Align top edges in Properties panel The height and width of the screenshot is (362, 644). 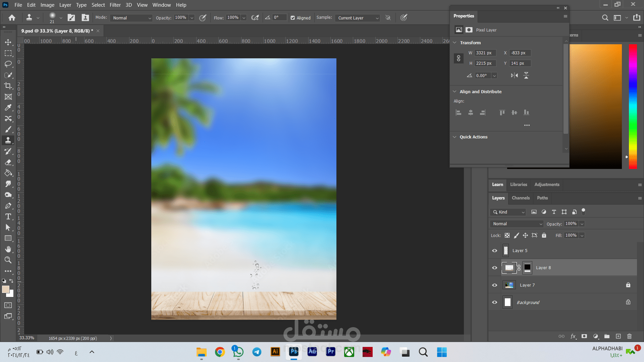point(502,113)
